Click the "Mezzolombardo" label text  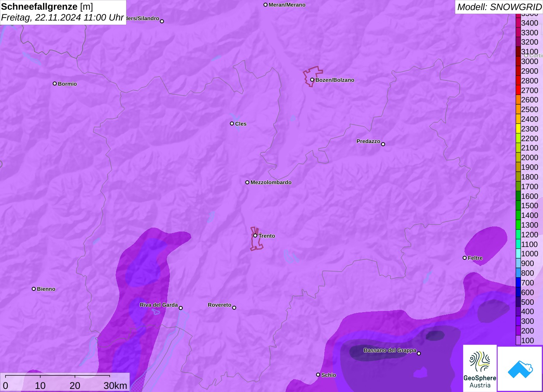[x=271, y=182]
